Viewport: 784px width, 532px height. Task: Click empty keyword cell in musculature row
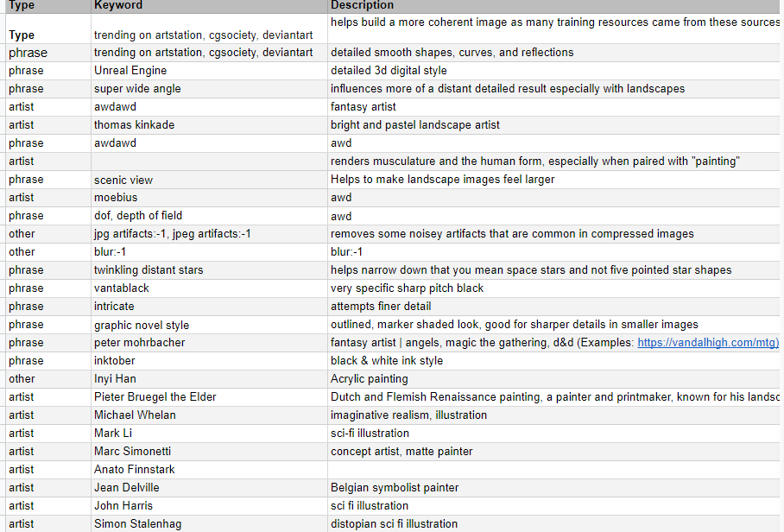(x=207, y=161)
